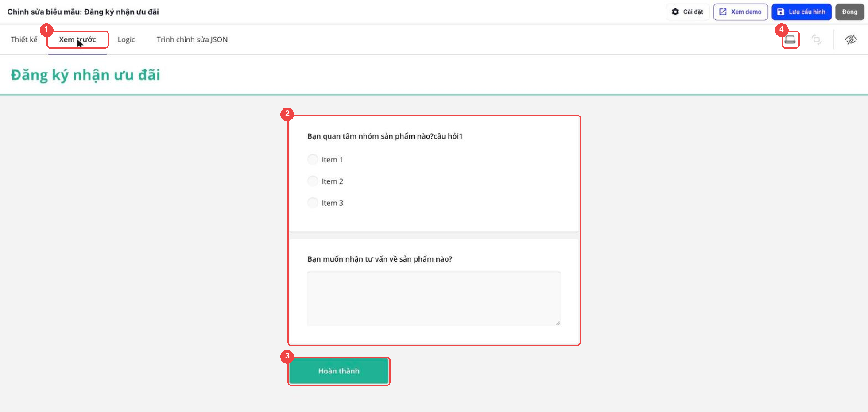Save with Lưu cấu hình button
This screenshot has height=412, width=868.
[802, 12]
